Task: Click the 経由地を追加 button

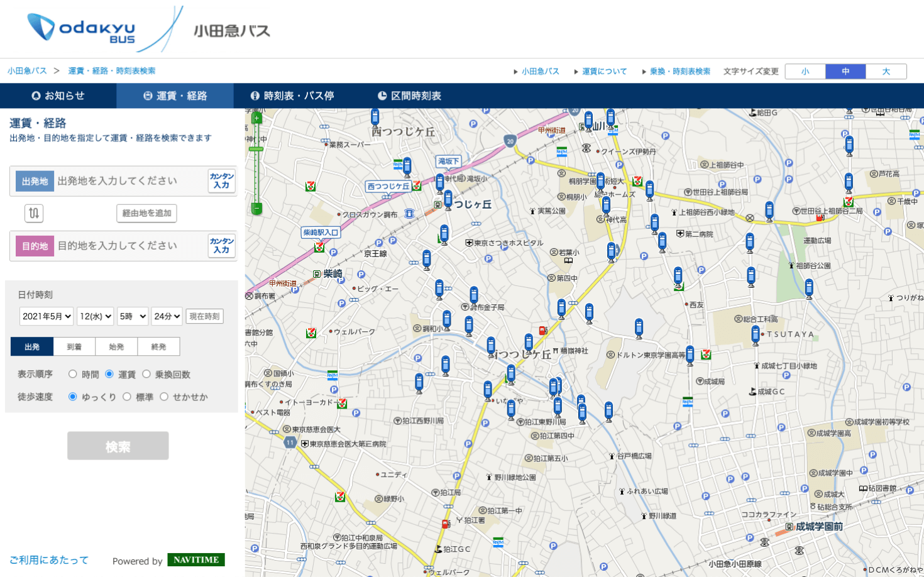Action: coord(146,213)
